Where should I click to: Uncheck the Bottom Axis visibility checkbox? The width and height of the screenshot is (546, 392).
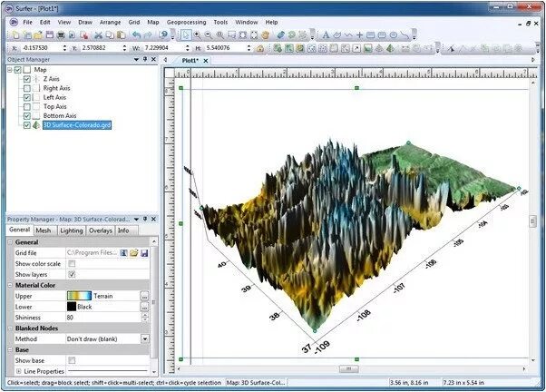coord(27,115)
